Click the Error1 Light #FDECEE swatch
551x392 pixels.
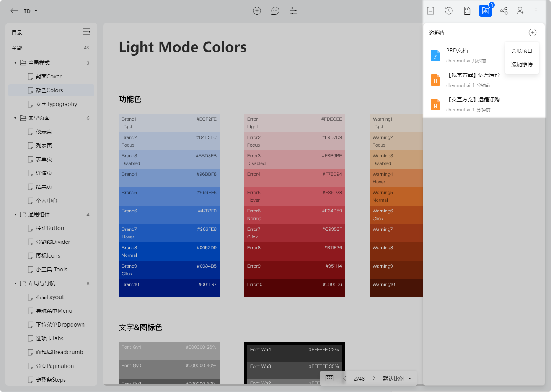pos(295,123)
